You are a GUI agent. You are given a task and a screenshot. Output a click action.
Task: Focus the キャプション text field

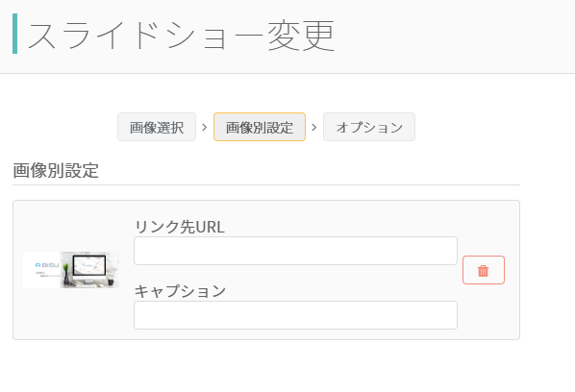pyautogui.click(x=295, y=315)
